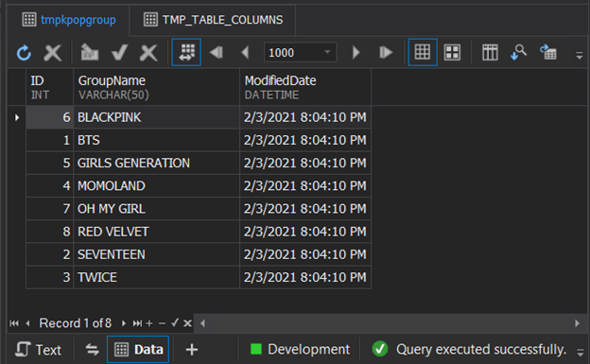This screenshot has width=590, height=364.
Task: Click the ID cell in TWICE row
Action: 50,277
